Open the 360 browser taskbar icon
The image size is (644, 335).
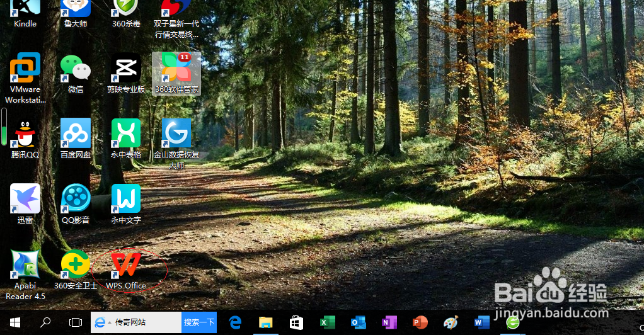point(512,322)
